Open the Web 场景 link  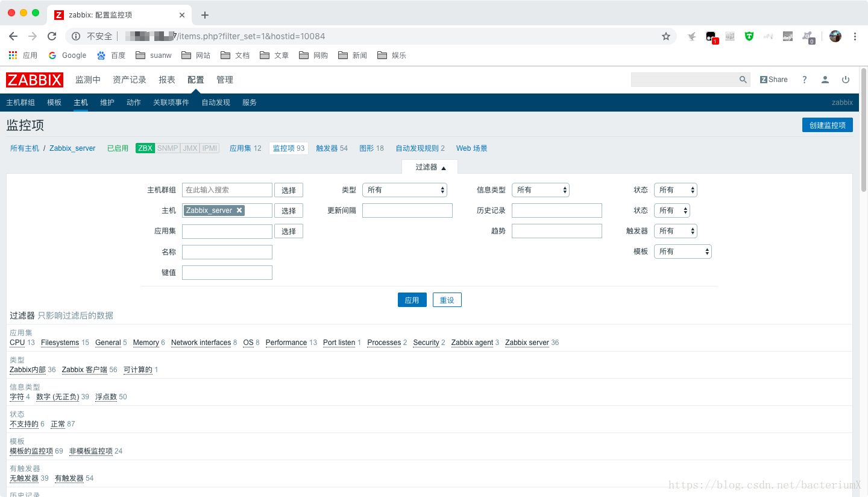pyautogui.click(x=472, y=148)
